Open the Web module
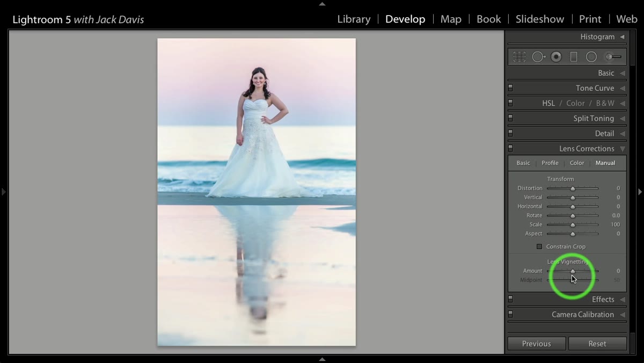Screen dimensions: 644x363 coord(626,19)
